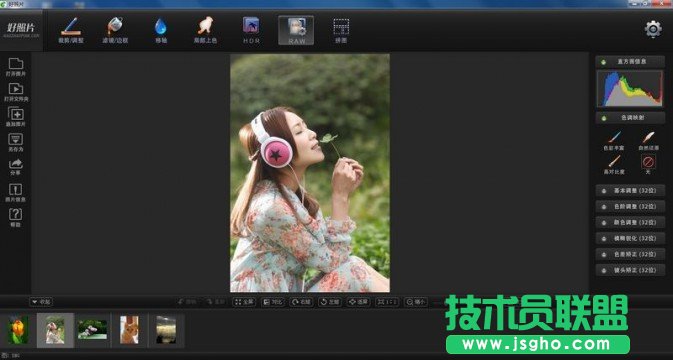Open the help question mark icon
Viewport: 673px width, 360px height.
[15, 218]
